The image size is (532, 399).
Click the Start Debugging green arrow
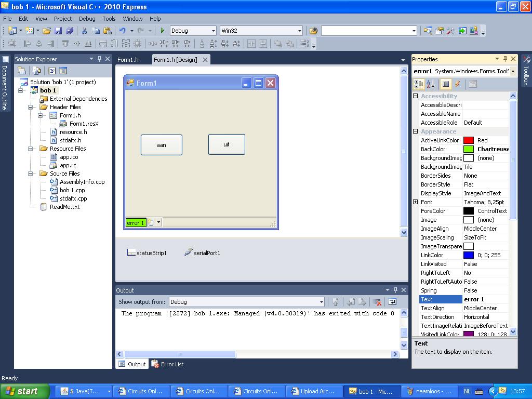[x=163, y=31]
